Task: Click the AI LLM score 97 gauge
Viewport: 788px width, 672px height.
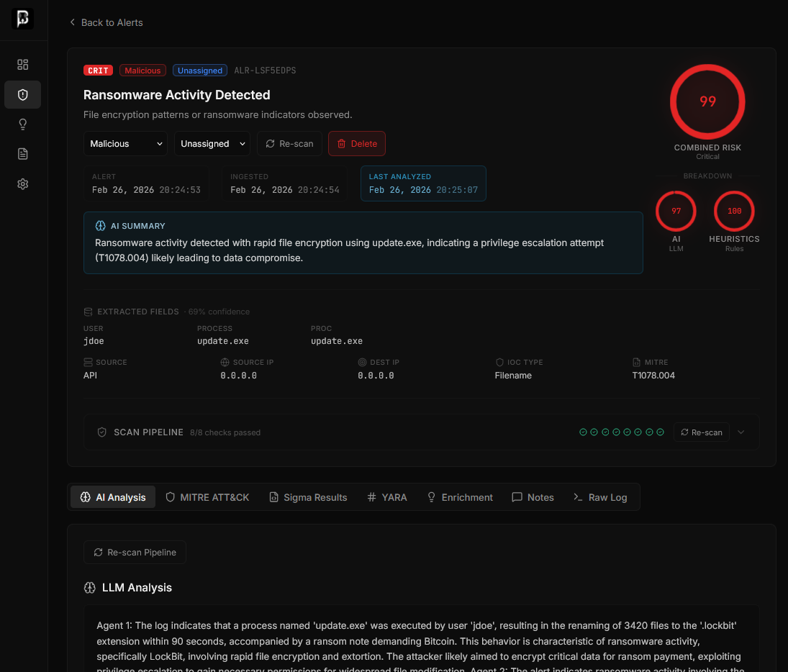Action: (x=676, y=211)
